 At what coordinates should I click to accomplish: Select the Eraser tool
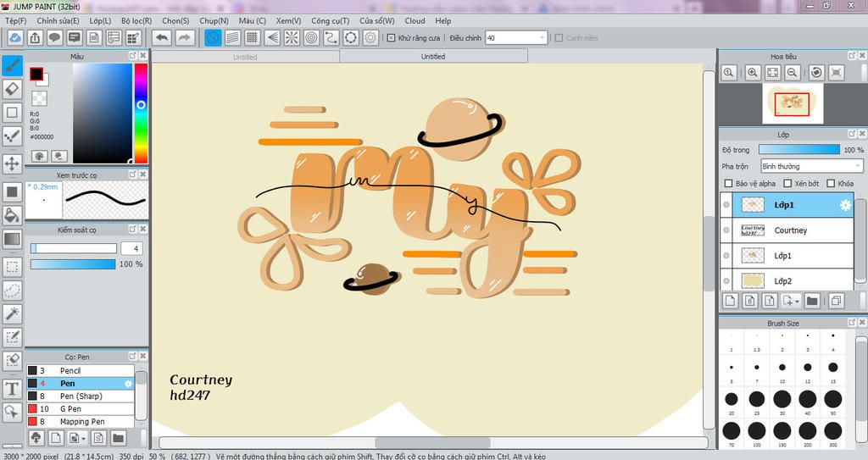[x=12, y=89]
